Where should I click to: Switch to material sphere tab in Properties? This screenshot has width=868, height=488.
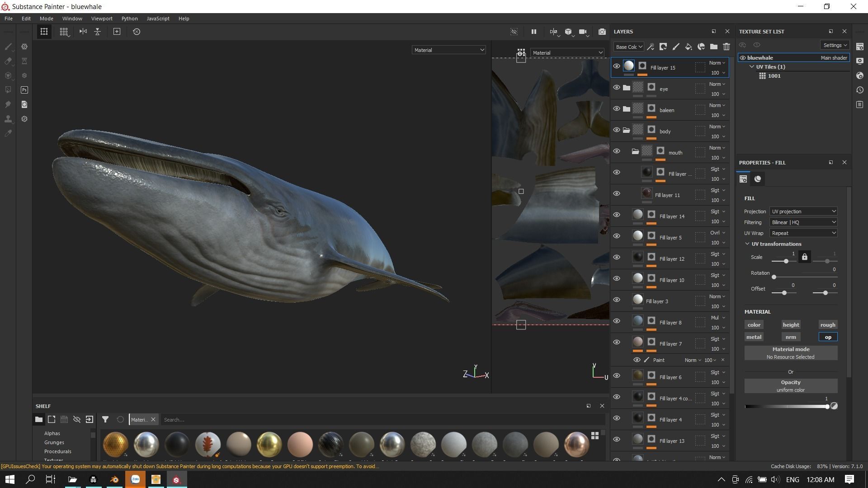(x=758, y=179)
